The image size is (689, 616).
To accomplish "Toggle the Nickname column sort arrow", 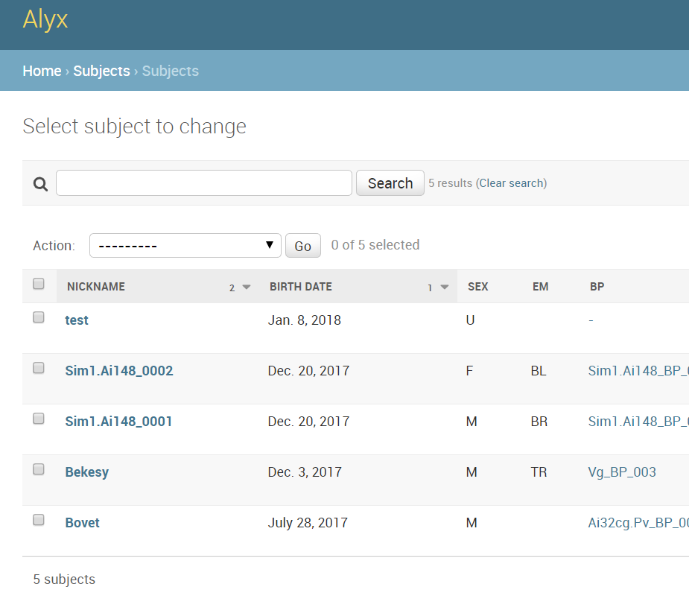I will (x=247, y=287).
